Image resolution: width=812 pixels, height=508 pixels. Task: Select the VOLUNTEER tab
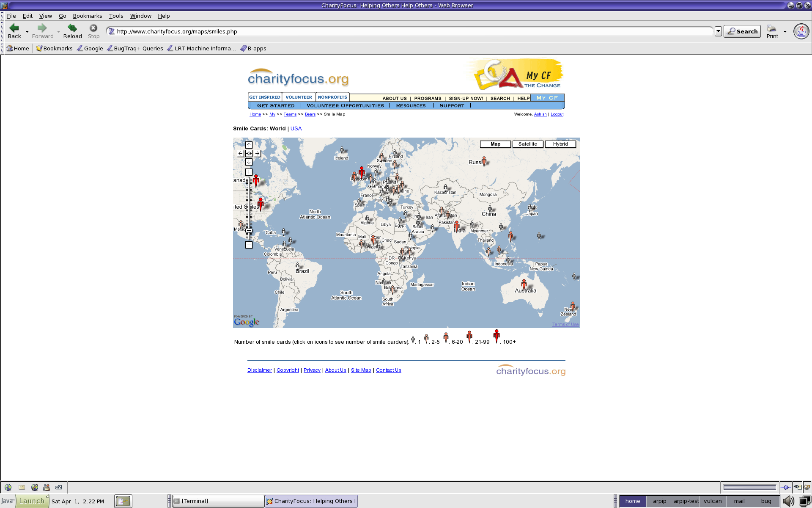(x=299, y=97)
